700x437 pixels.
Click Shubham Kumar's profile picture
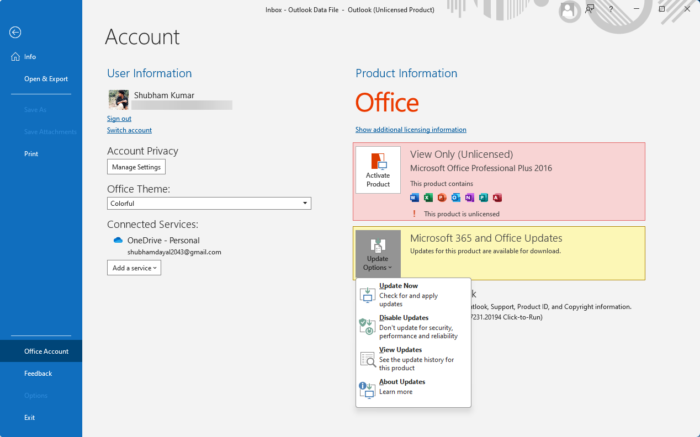click(119, 100)
